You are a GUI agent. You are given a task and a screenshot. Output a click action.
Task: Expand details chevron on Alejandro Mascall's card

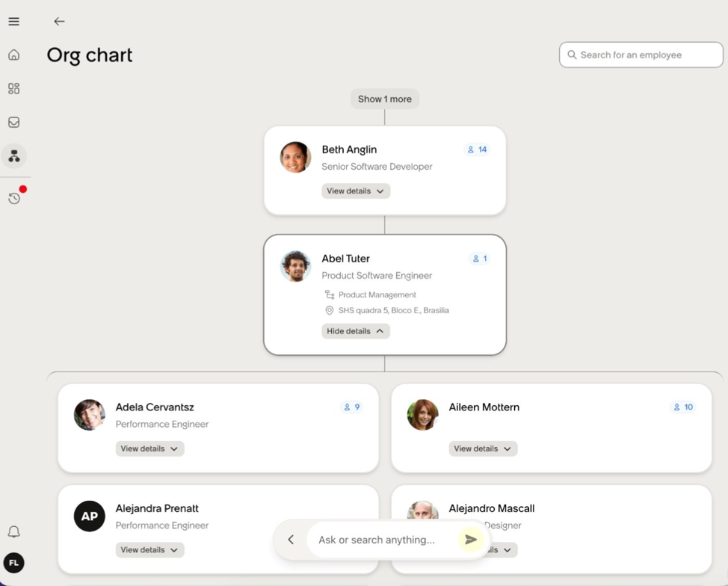pos(508,550)
